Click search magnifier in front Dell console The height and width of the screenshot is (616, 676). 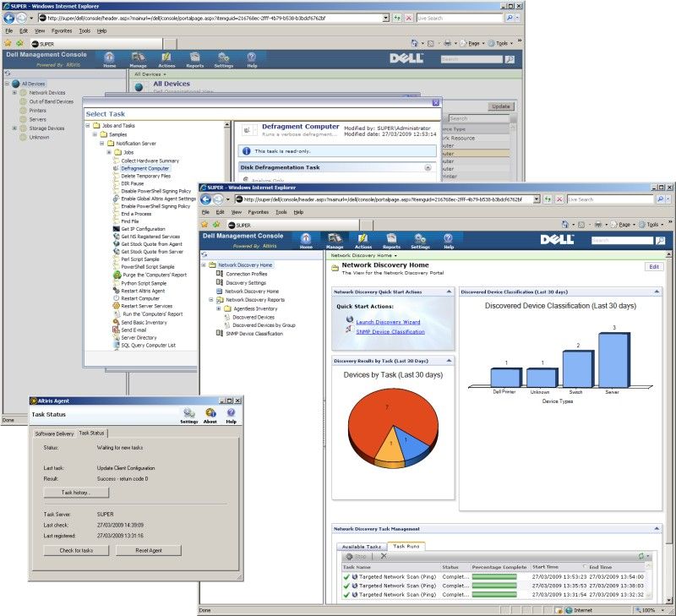tap(660, 241)
